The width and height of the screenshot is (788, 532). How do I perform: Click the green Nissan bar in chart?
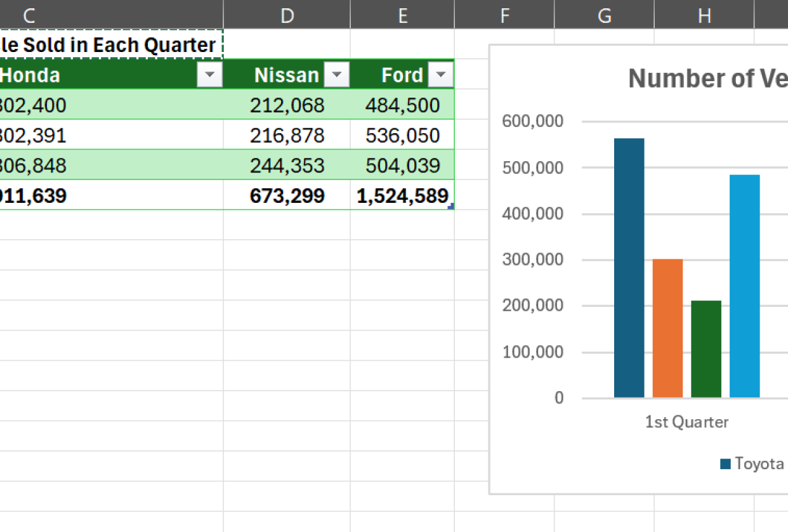[x=706, y=349]
